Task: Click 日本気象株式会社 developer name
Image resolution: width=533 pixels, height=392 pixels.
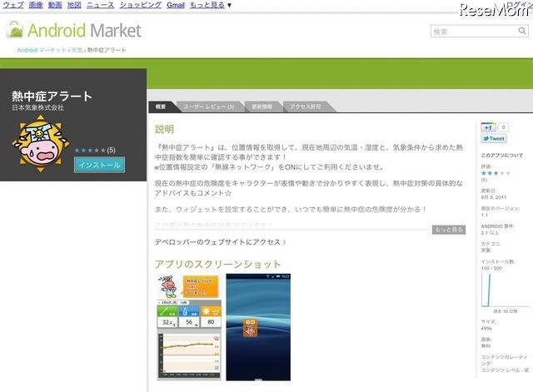Action: 37,107
